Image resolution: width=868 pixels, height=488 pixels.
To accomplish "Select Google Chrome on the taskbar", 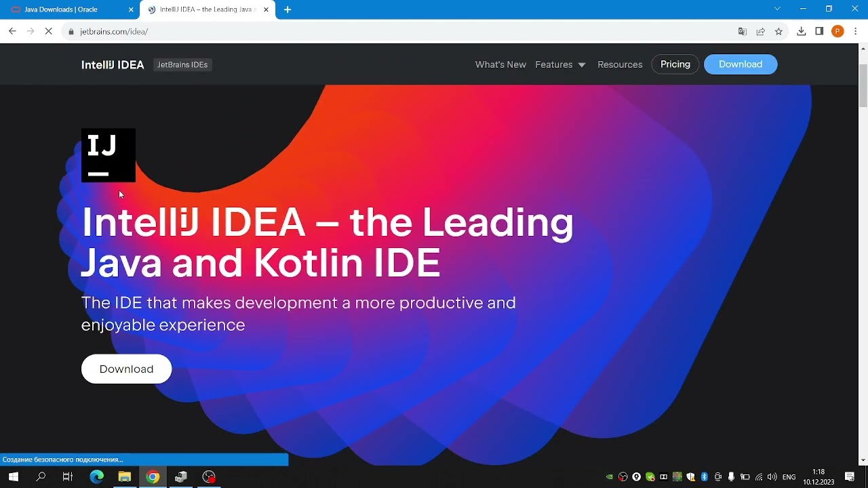I will pos(153,477).
